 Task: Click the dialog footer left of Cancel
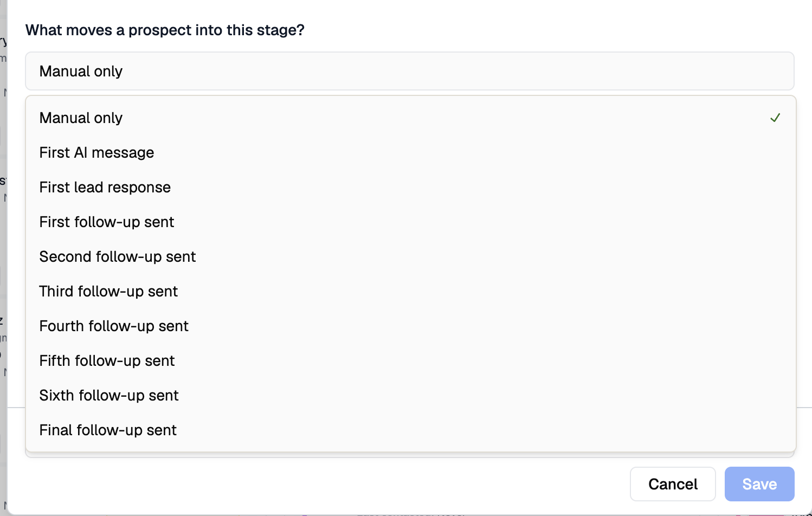325,484
